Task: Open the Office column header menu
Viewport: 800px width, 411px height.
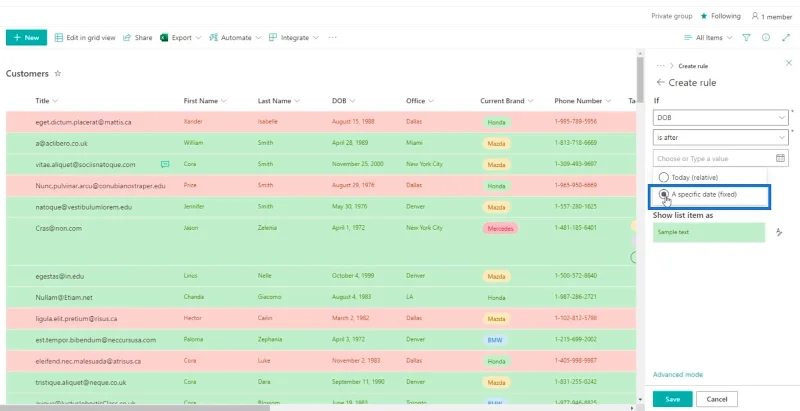Action: pyautogui.click(x=419, y=100)
